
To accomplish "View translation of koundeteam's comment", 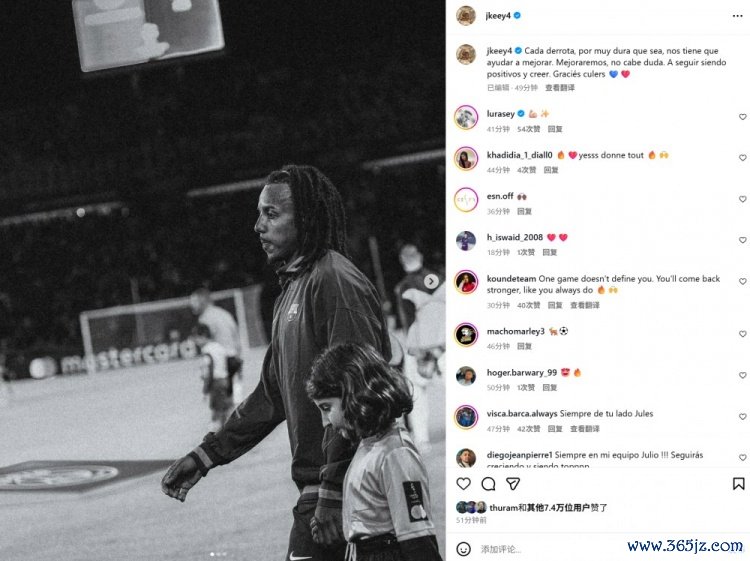I will click(x=585, y=305).
